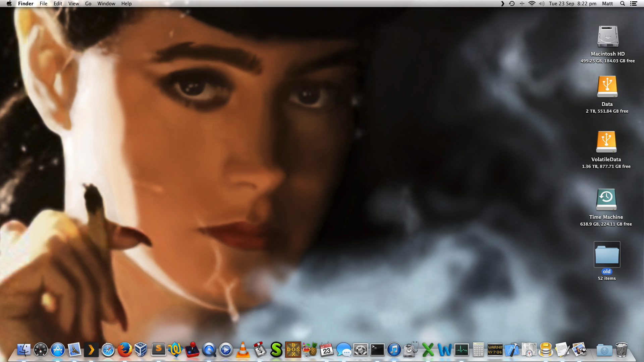Open Spotlight search magnifier

[623, 4]
